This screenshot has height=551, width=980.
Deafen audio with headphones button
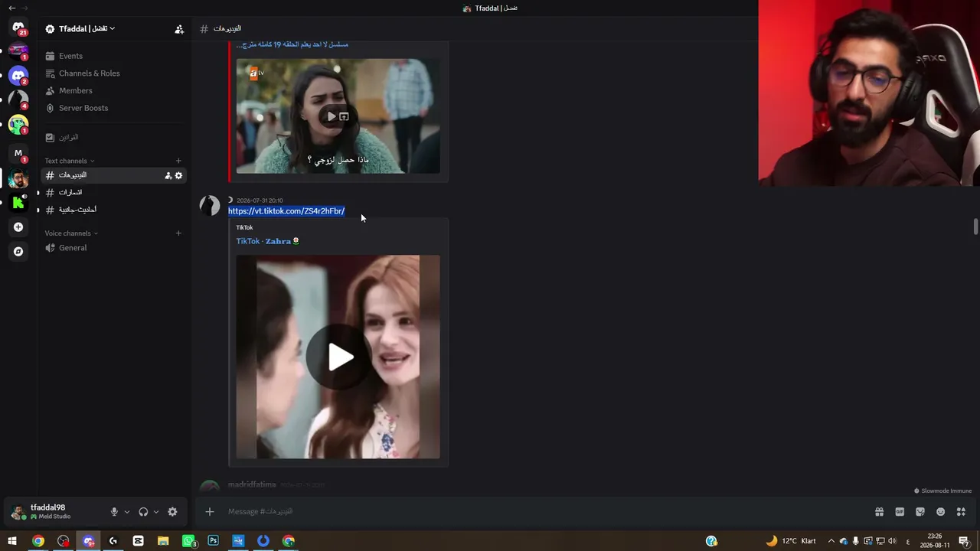pyautogui.click(x=143, y=512)
